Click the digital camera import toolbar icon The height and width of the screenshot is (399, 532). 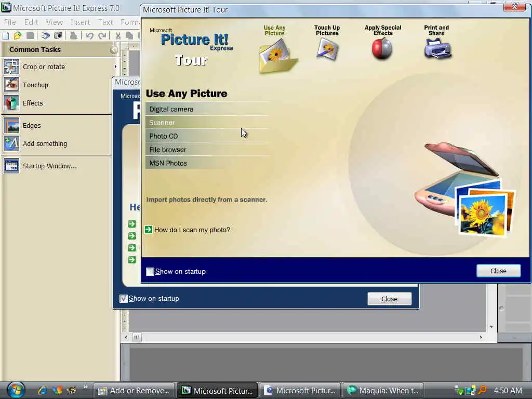pyautogui.click(x=58, y=35)
